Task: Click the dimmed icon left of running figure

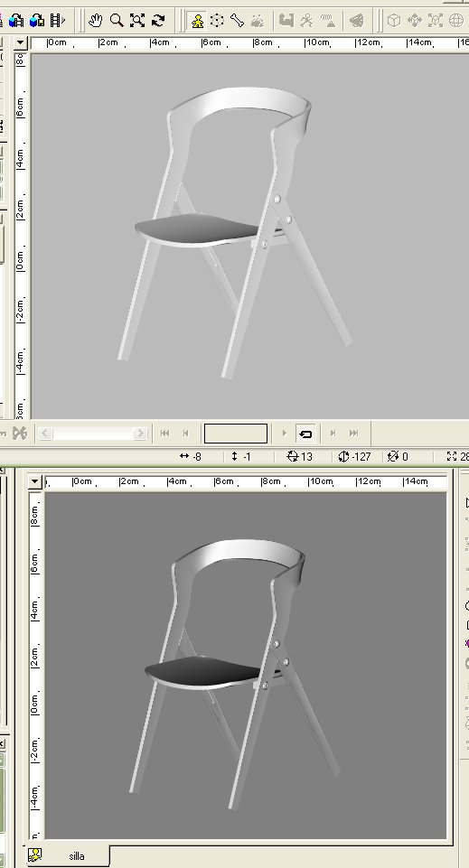Action: [x=286, y=21]
